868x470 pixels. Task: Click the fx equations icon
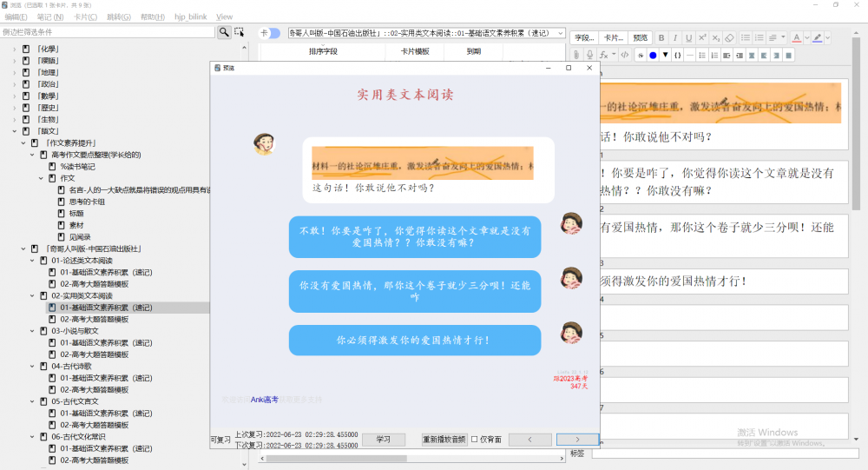(604, 55)
